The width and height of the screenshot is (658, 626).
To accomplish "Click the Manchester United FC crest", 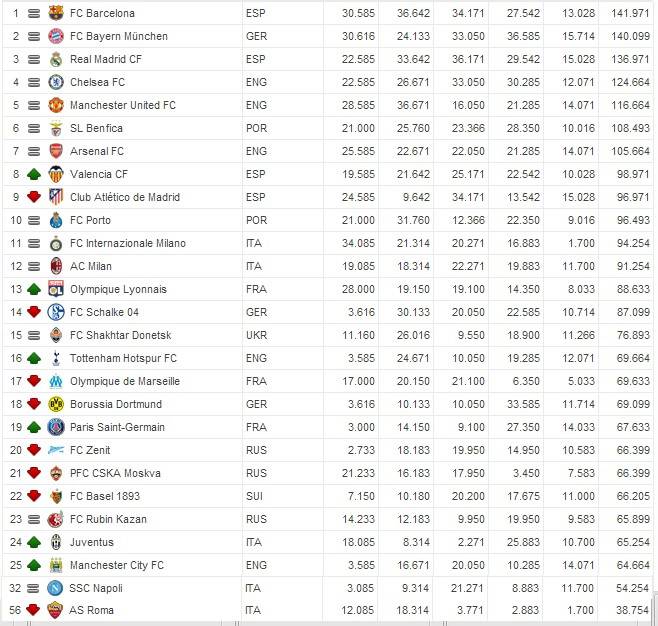I will [x=55, y=105].
